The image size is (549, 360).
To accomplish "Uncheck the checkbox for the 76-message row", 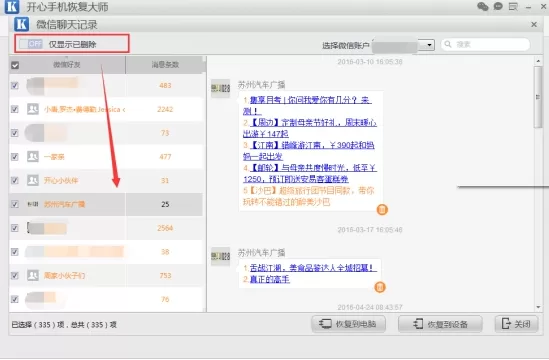I will pos(15,299).
